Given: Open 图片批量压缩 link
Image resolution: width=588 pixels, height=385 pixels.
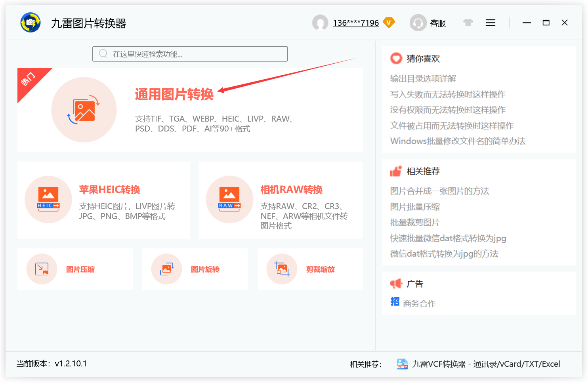Looking at the screenshot, I should pyautogui.click(x=415, y=207).
